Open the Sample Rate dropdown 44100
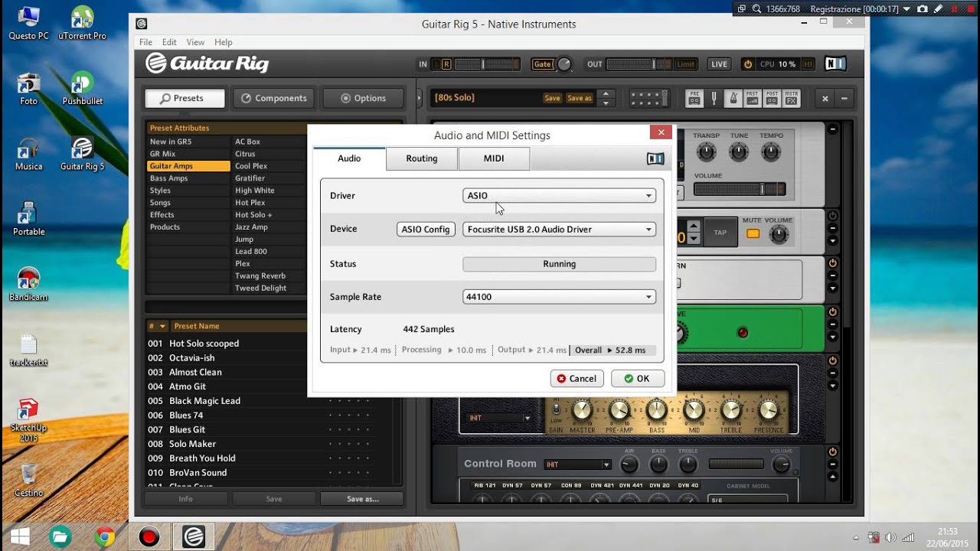Image resolution: width=980 pixels, height=551 pixels. tap(559, 297)
